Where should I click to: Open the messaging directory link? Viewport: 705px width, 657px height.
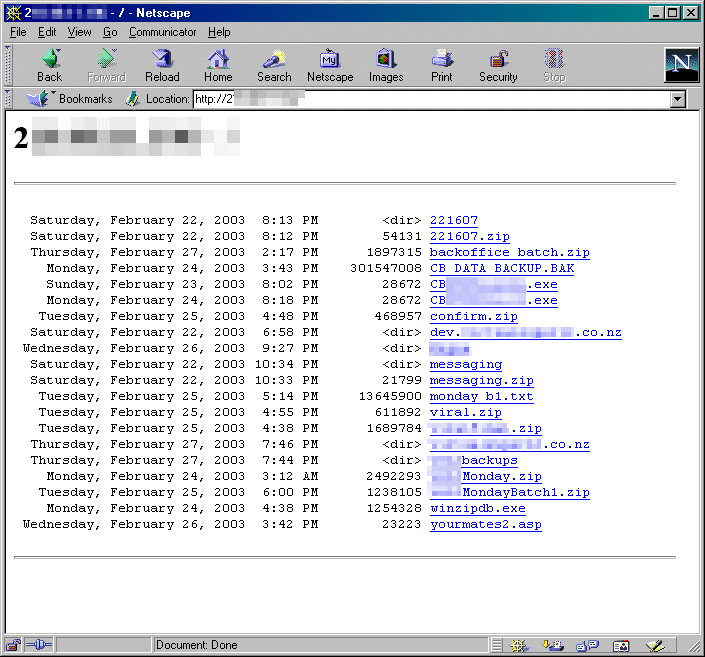coord(465,365)
